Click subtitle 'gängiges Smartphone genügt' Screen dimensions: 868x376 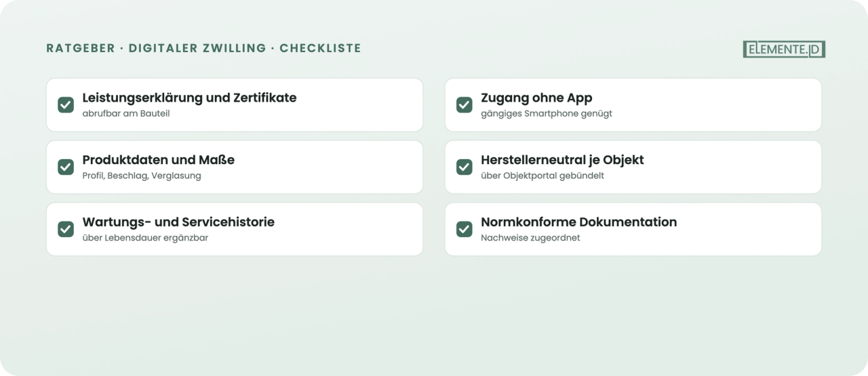tap(547, 114)
